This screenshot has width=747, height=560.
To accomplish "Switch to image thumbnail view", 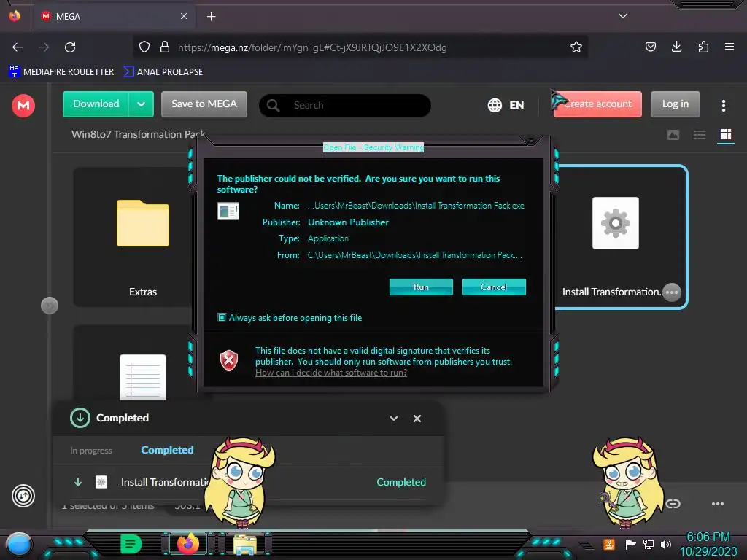I will click(673, 135).
